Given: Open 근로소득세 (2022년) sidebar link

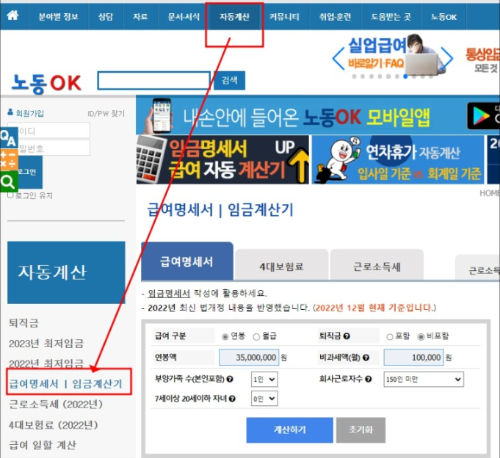Looking at the screenshot, I should (x=56, y=404).
